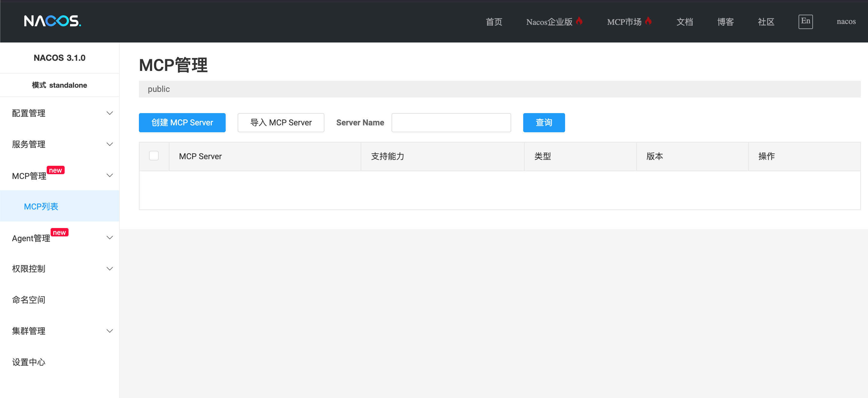Click the 导入 MCP Server button

point(281,123)
